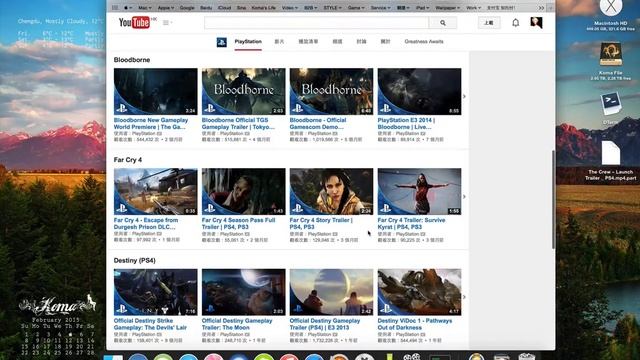Play Destiny Gameplay Trailer The Moon thumbnail
Viewport: 640px width, 360px height.
click(x=244, y=292)
